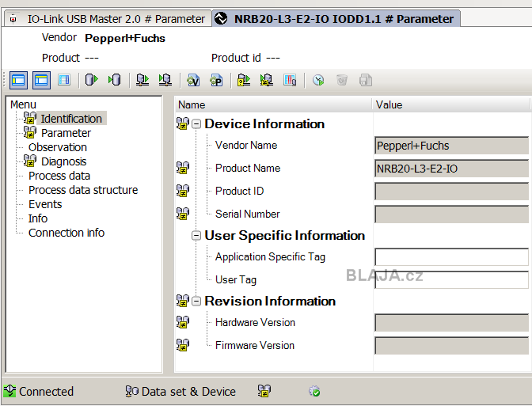Image resolution: width=532 pixels, height=406 pixels.
Task: Open Info in the Menu tree
Action: click(38, 218)
